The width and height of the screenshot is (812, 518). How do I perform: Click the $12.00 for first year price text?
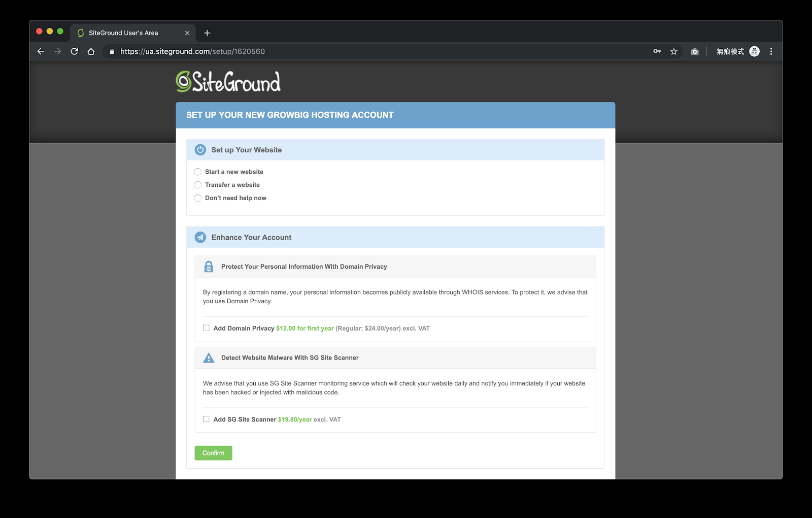coord(305,329)
